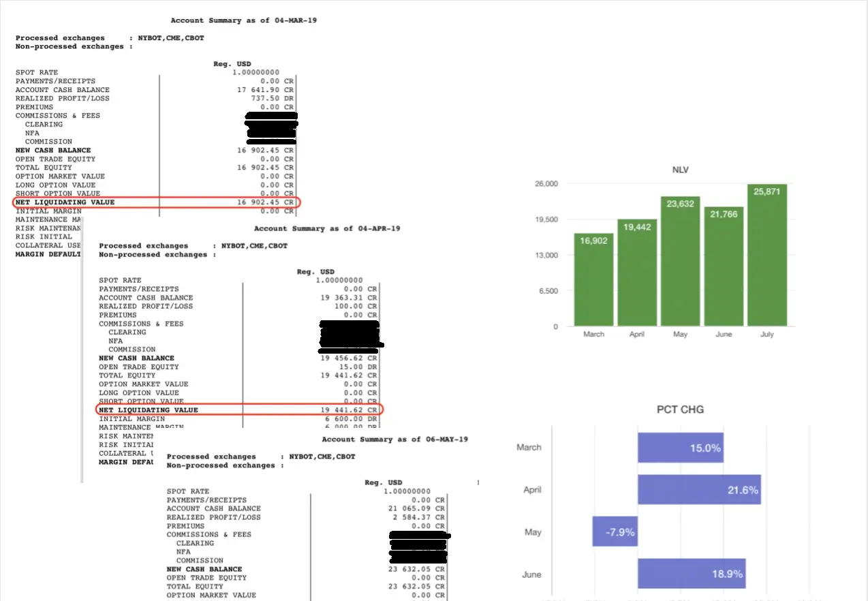Click the Account Summary 04-MAR-19 heading
This screenshot has width=868, height=601.
pos(243,20)
